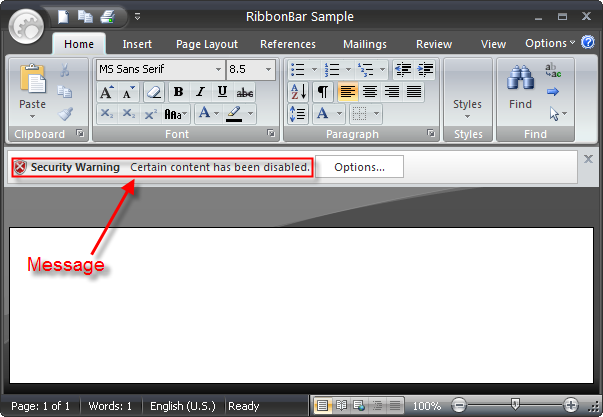Expand the Paste dropdown arrow

tap(32, 117)
